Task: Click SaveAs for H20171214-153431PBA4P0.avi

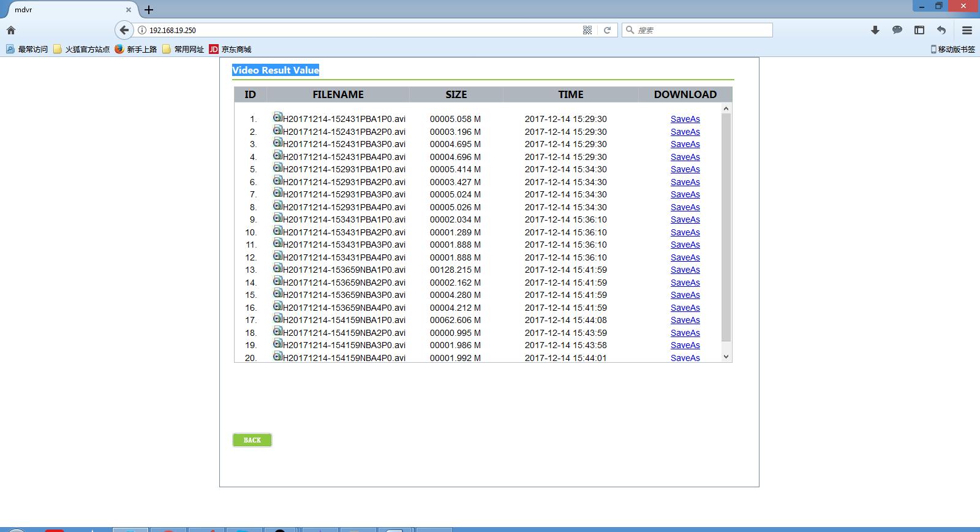Action: pos(685,257)
